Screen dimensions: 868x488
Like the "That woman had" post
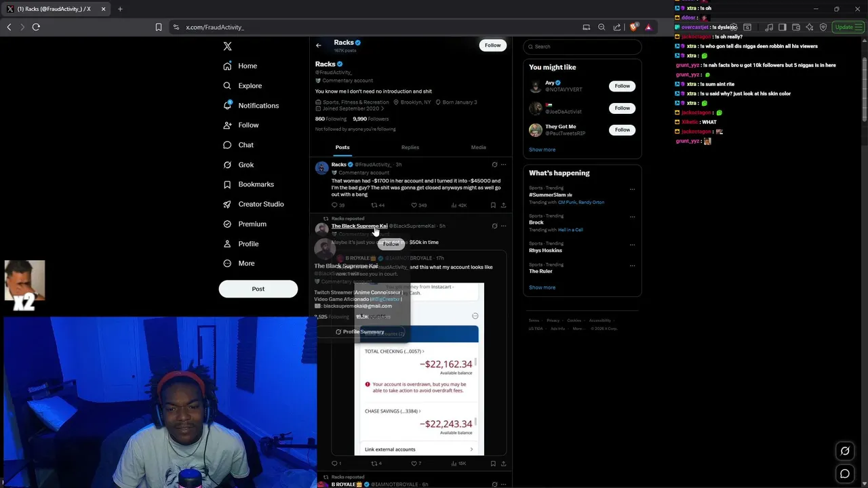(x=418, y=205)
